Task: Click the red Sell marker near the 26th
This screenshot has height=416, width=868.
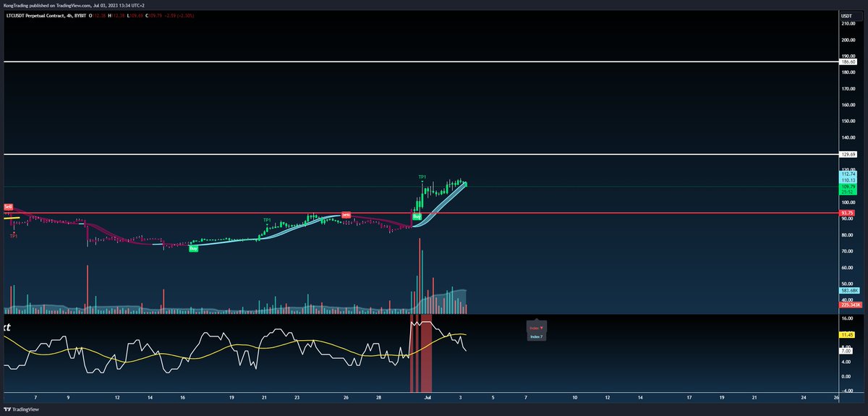Action: click(x=346, y=215)
